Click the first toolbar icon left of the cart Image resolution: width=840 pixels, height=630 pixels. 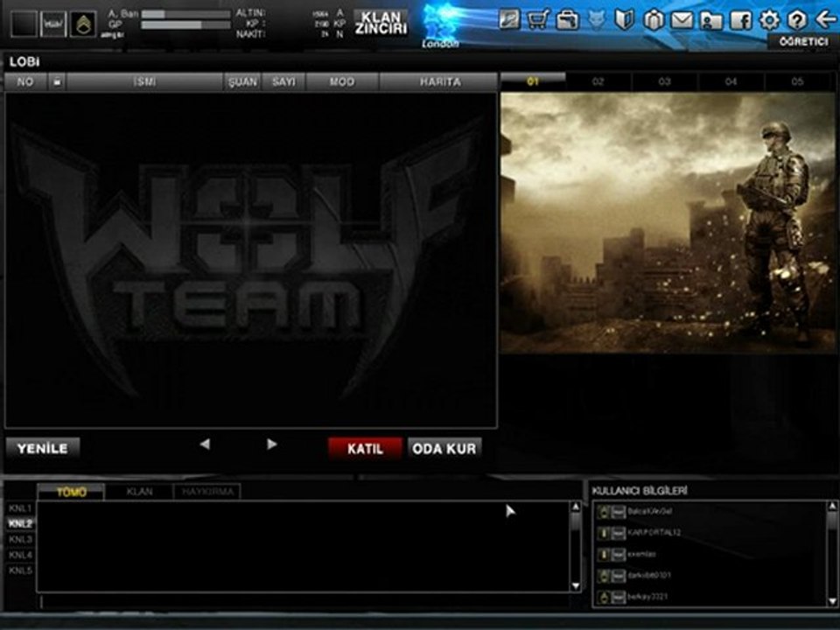pyautogui.click(x=509, y=20)
